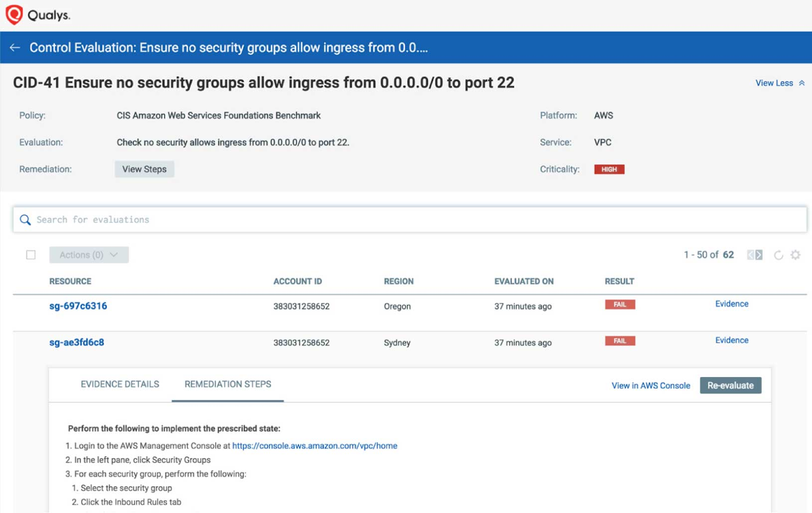
Task: Click the evaluation description 'Check no security allows ingress'
Action: click(x=233, y=143)
